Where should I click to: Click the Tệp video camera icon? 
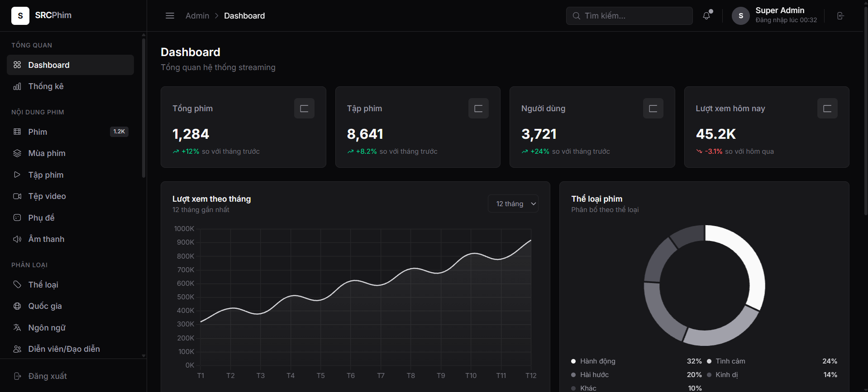pos(17,196)
